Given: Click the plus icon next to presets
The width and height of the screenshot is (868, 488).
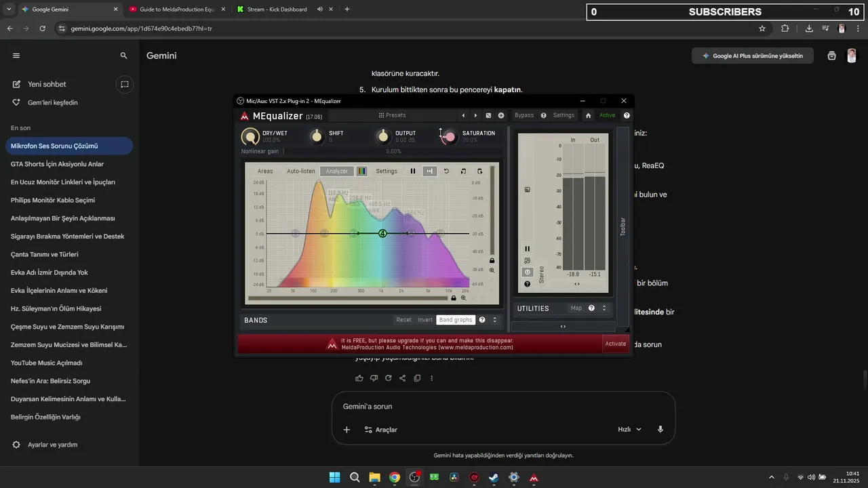Looking at the screenshot, I should pyautogui.click(x=501, y=115).
